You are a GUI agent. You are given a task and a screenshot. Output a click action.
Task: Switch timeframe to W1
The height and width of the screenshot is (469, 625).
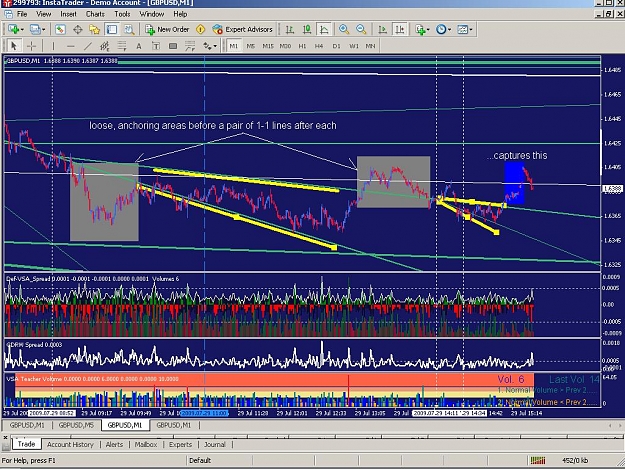pos(354,46)
